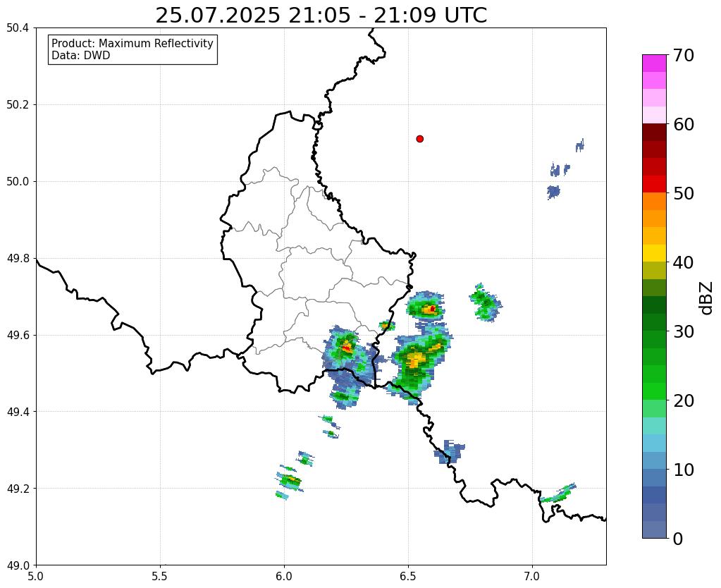Click the isolated green radar cell near 6.8°E

486,302
